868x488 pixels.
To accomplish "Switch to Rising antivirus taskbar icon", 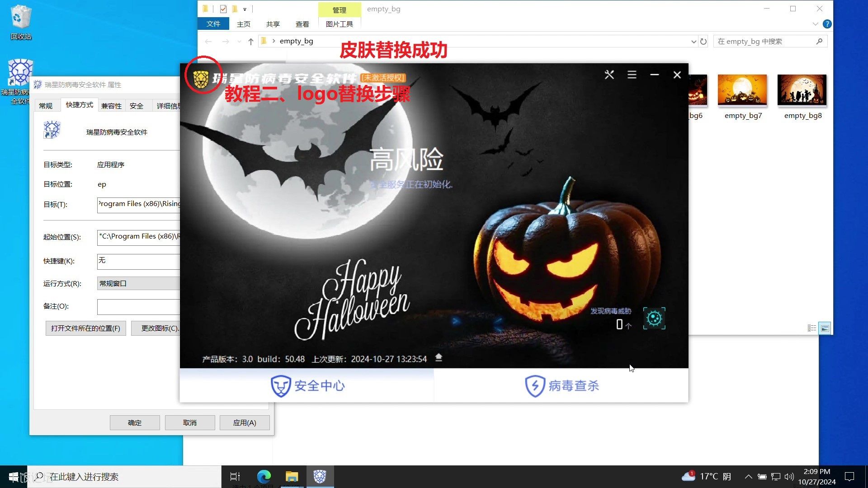I will (320, 476).
